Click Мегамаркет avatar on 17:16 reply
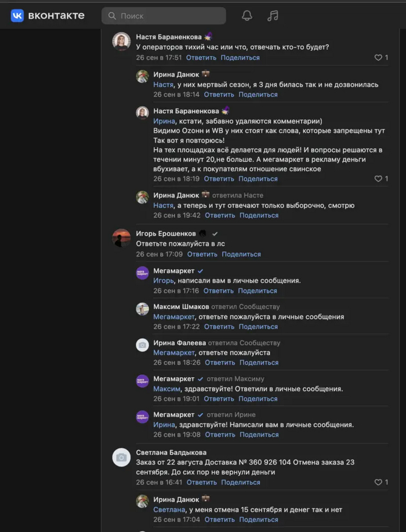The image size is (406, 532). 143,273
